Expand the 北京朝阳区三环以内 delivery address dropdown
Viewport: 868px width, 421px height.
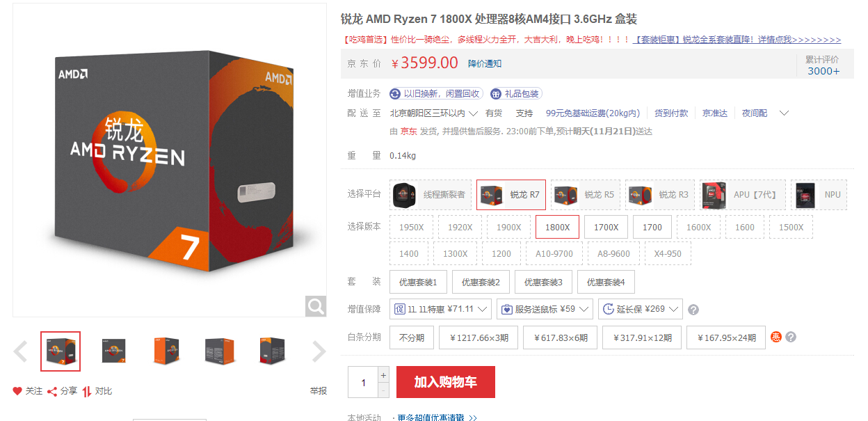pos(433,113)
